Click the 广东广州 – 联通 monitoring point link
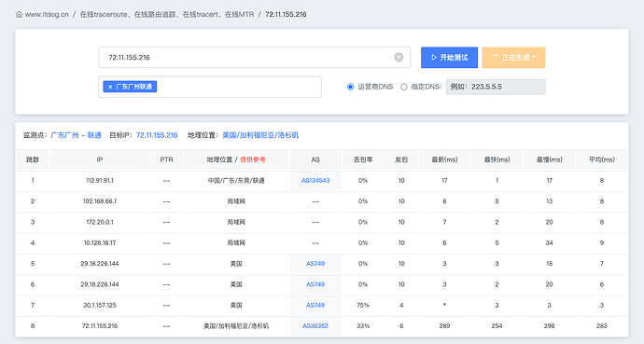 (x=76, y=135)
